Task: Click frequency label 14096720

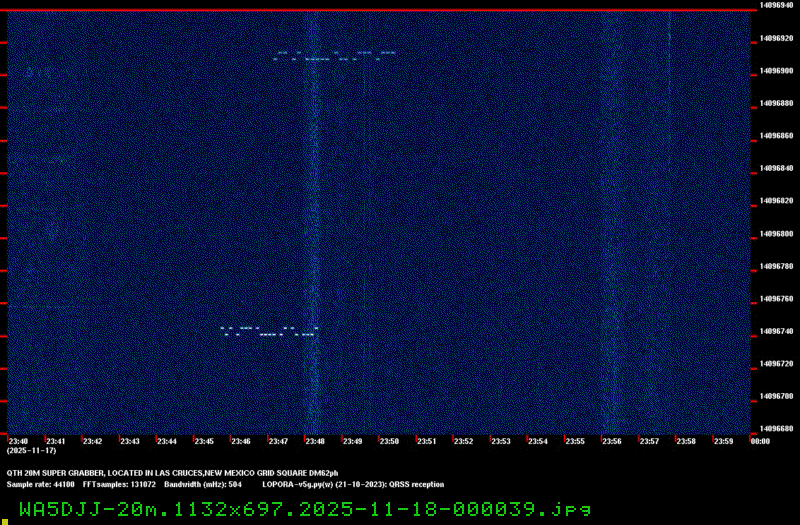Action: (777, 364)
